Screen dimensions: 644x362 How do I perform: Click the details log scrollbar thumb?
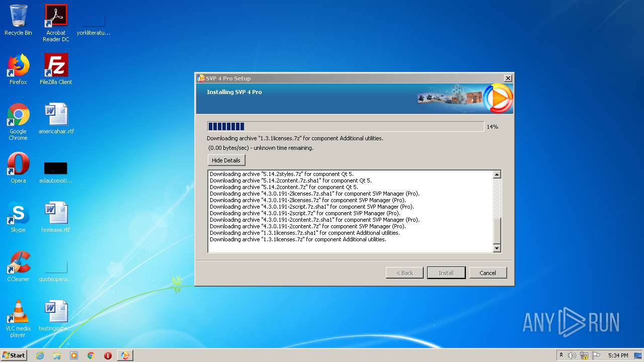(497, 231)
